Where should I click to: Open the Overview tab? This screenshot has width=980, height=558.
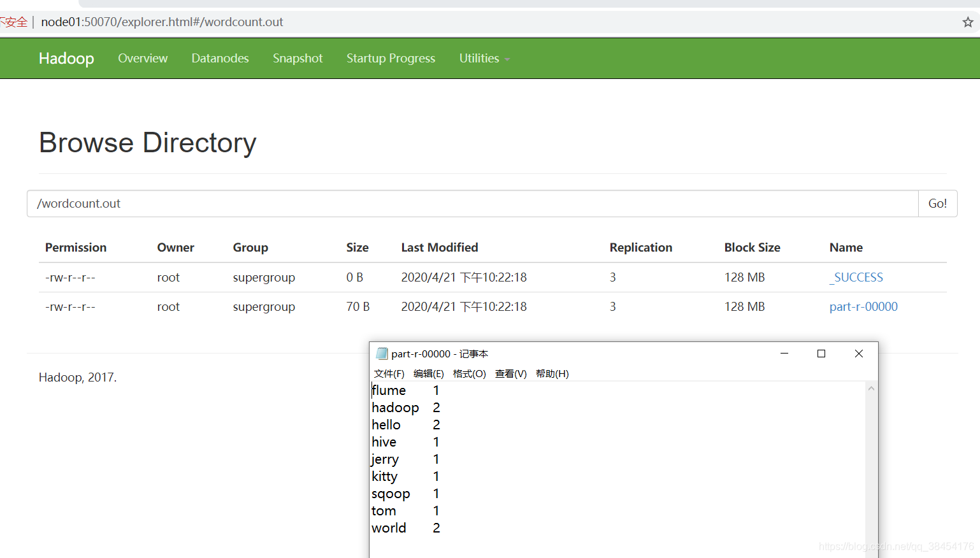[143, 58]
